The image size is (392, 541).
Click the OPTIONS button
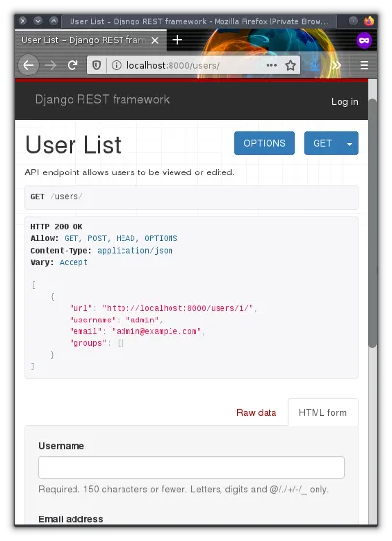265,143
